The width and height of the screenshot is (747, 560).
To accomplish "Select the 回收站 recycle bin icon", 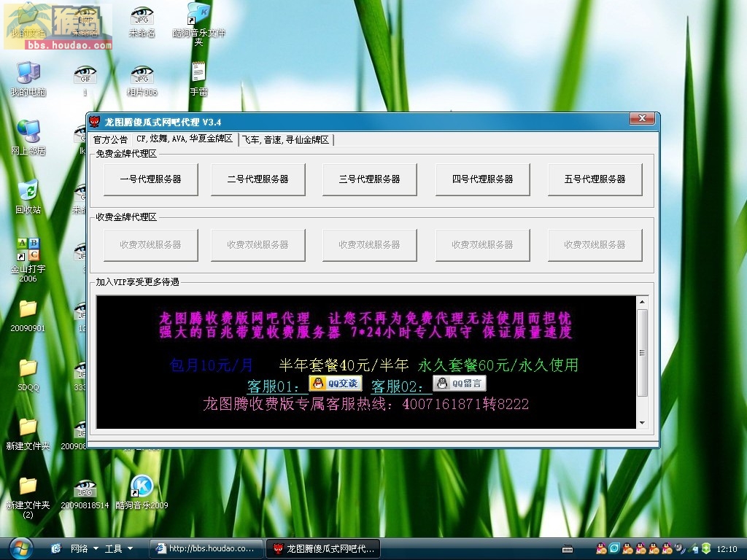I will coord(28,197).
